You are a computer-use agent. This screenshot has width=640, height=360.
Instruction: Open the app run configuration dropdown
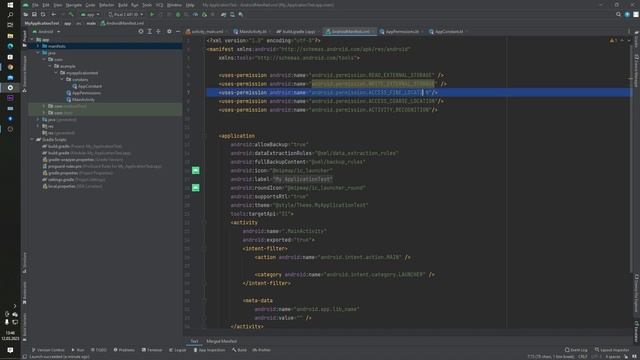[90, 14]
